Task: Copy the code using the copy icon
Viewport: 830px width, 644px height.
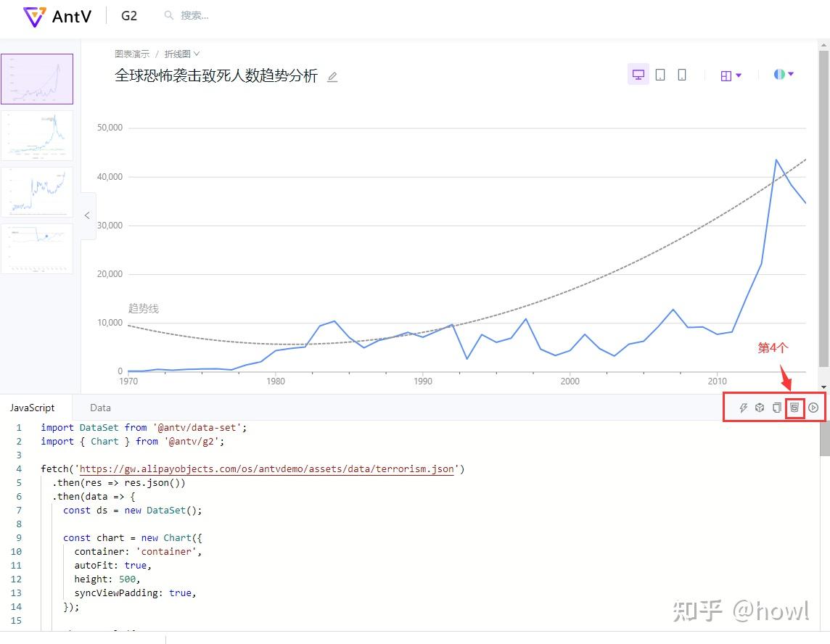Action: tap(776, 408)
